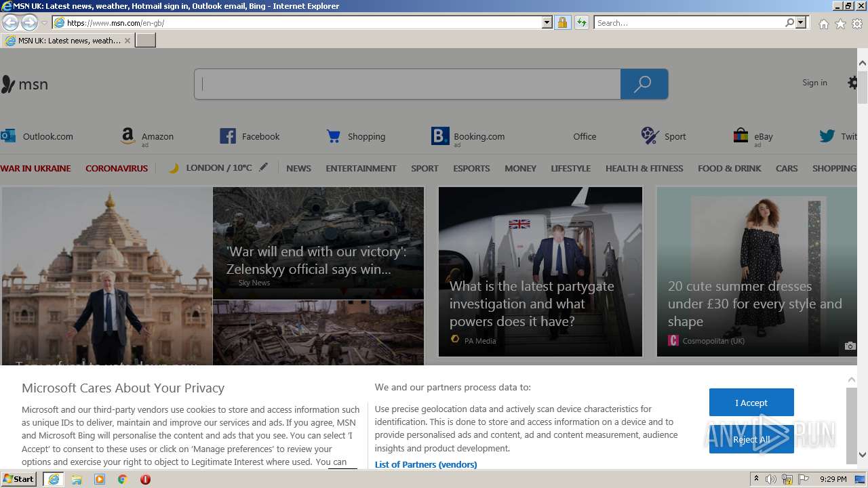This screenshot has width=868, height=488.
Task: Click the security lock icon in address bar
Action: [562, 22]
